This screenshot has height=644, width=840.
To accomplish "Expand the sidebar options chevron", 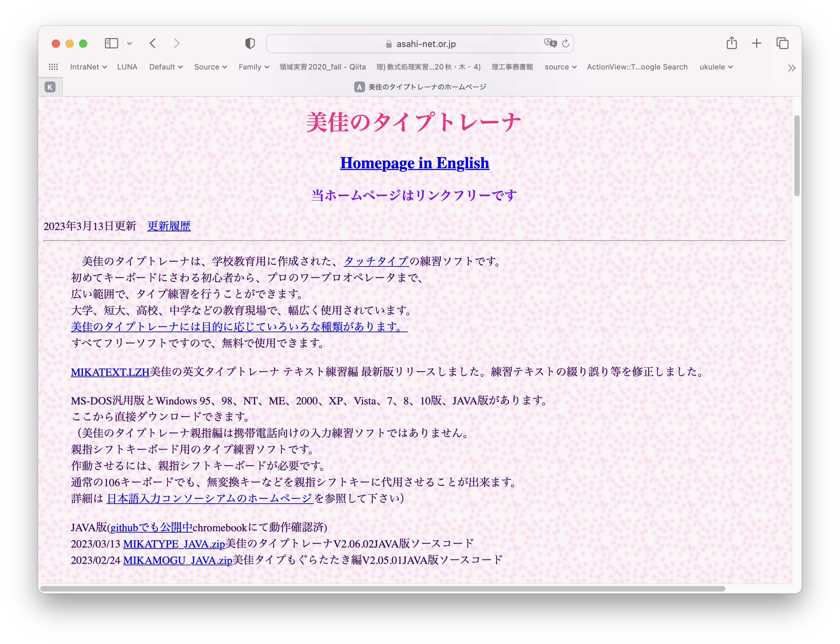I will [130, 43].
